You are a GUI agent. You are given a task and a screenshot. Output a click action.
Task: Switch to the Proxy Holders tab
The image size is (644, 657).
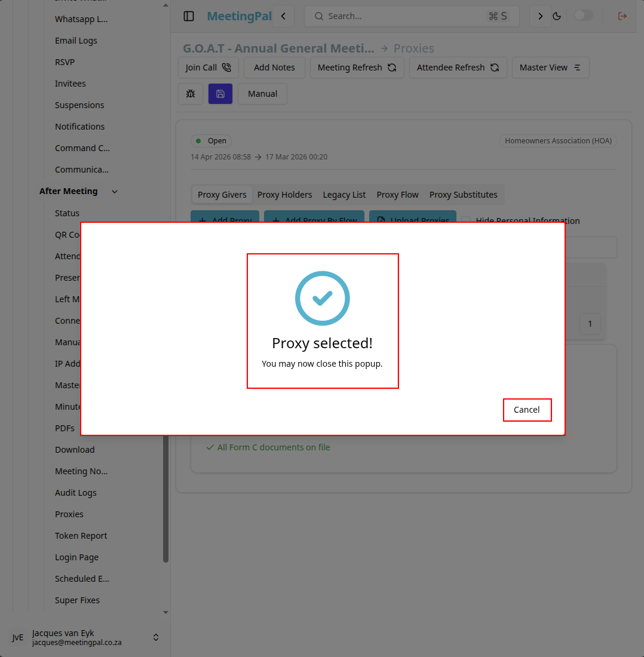284,195
